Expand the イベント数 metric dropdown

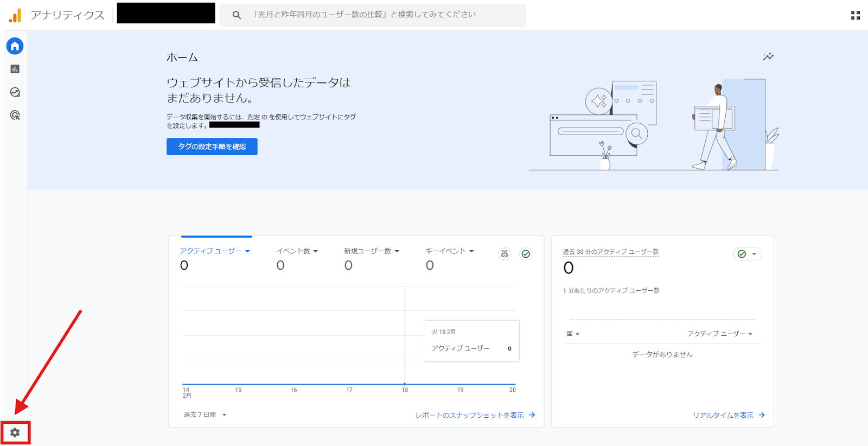(316, 251)
